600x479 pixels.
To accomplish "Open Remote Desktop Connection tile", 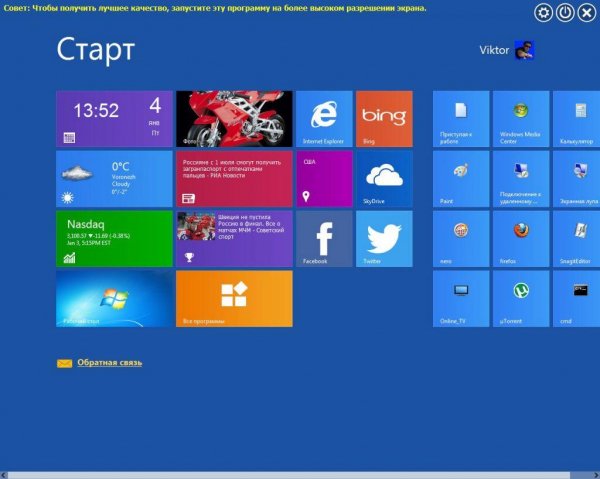I will pyautogui.click(x=521, y=179).
